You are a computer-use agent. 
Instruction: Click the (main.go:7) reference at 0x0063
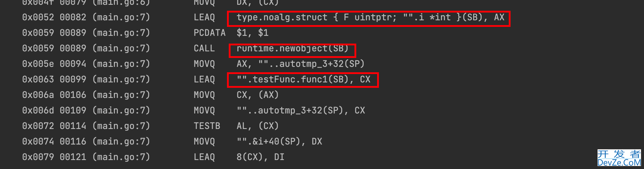point(121,79)
